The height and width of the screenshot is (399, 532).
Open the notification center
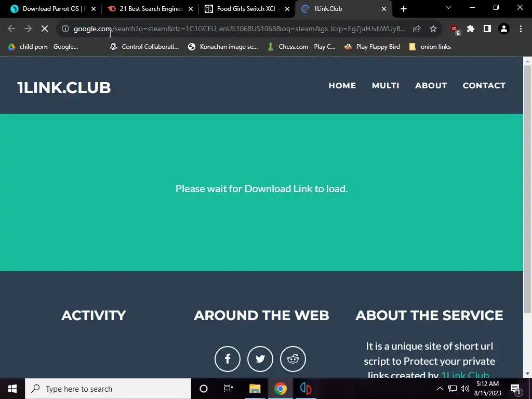point(515,389)
